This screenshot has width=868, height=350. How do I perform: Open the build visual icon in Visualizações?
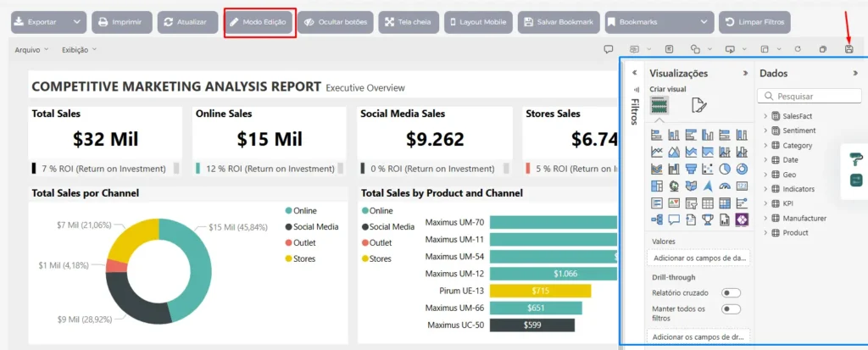[x=659, y=105]
